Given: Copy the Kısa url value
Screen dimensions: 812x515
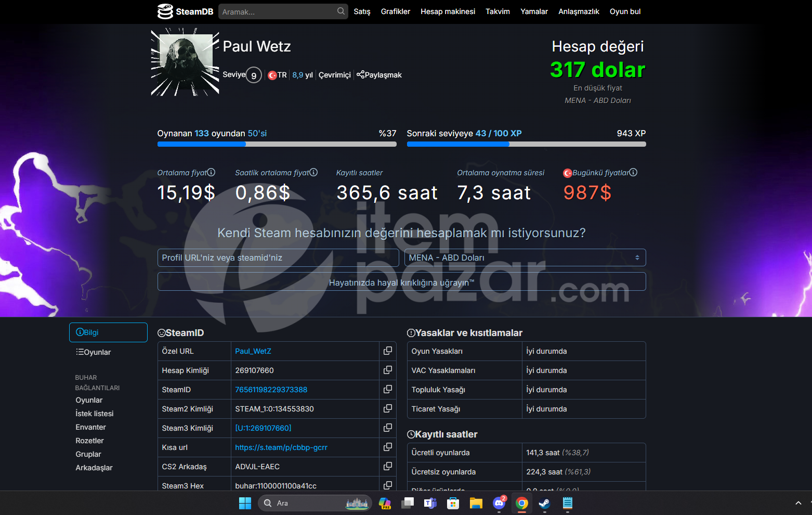Looking at the screenshot, I should click(387, 447).
